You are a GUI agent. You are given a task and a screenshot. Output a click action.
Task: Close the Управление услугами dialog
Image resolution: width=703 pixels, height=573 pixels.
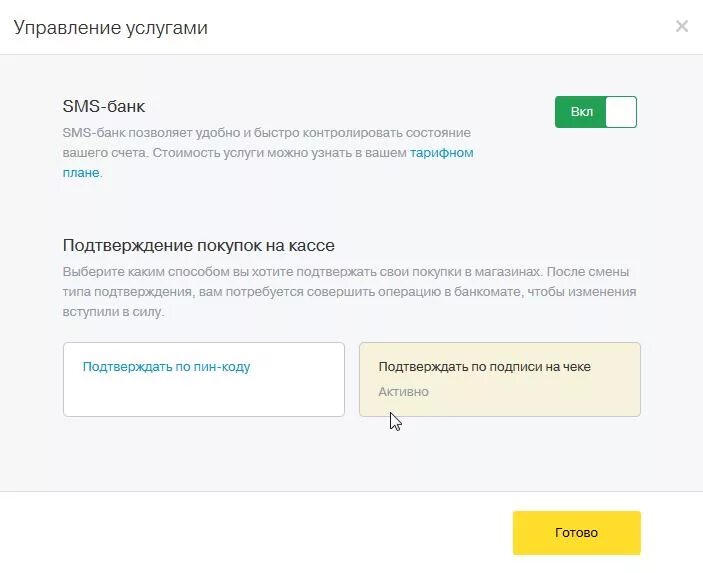pos(682,27)
